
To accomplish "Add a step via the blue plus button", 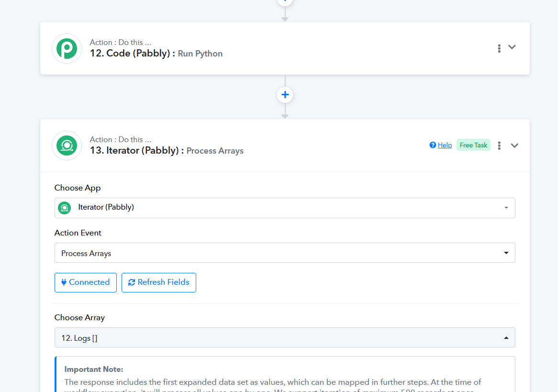I will [x=285, y=95].
